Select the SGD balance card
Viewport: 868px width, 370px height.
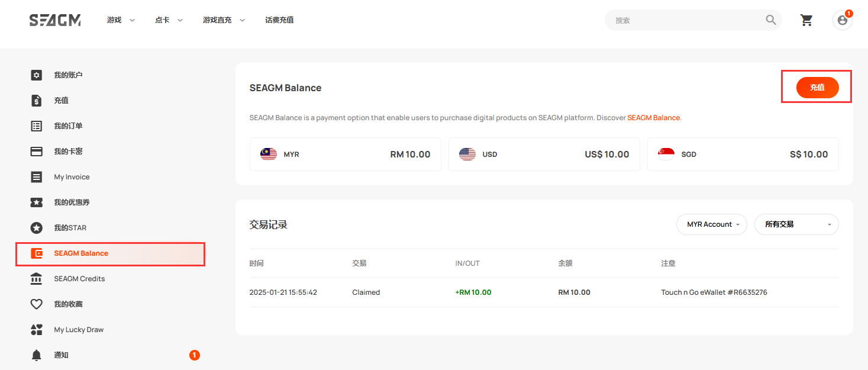click(743, 155)
